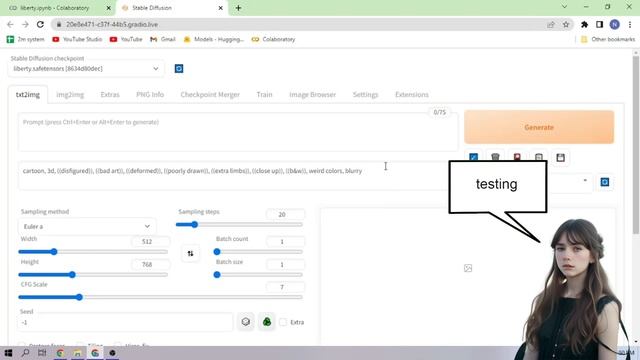
Task: Refresh the styles list icon
Action: tap(605, 182)
